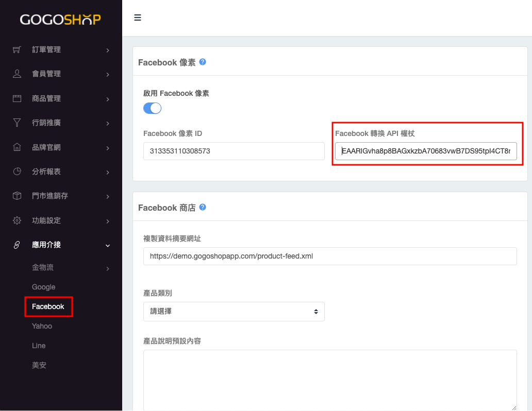Go to the Yahoo integration page
This screenshot has width=532, height=411.
pos(42,326)
